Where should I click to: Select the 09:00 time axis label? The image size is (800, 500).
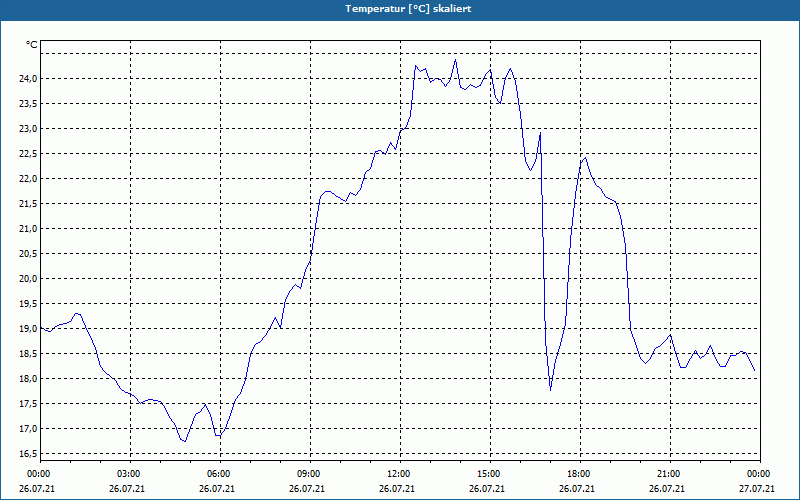click(x=307, y=474)
